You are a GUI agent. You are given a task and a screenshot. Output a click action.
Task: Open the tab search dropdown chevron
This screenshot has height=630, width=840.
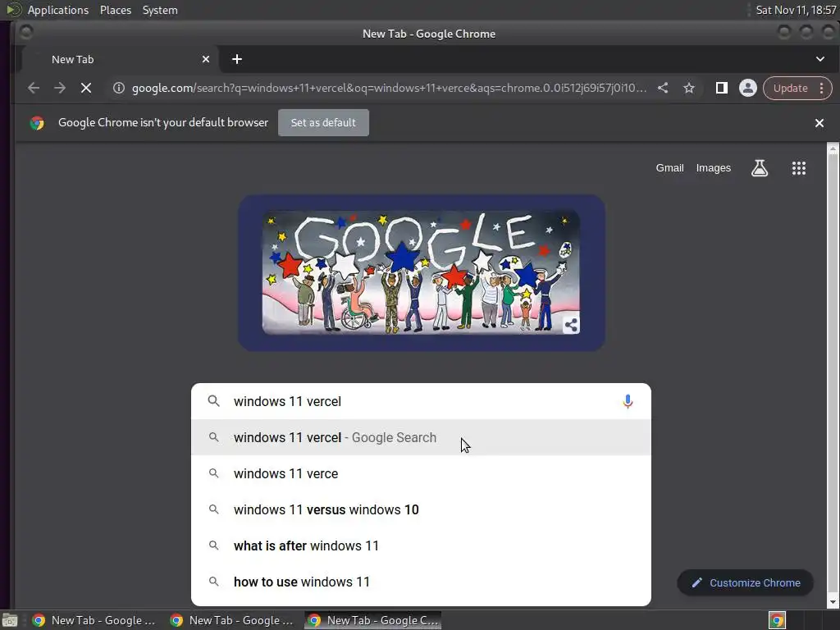(x=819, y=59)
